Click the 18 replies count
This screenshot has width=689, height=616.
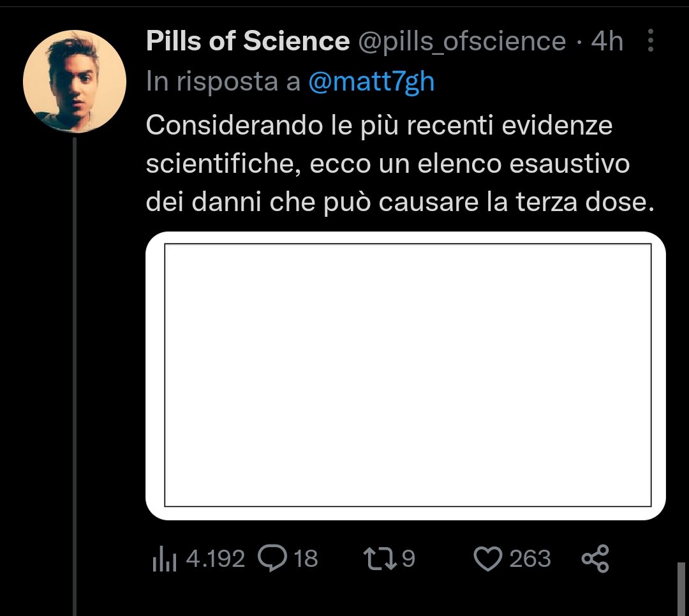(306, 559)
